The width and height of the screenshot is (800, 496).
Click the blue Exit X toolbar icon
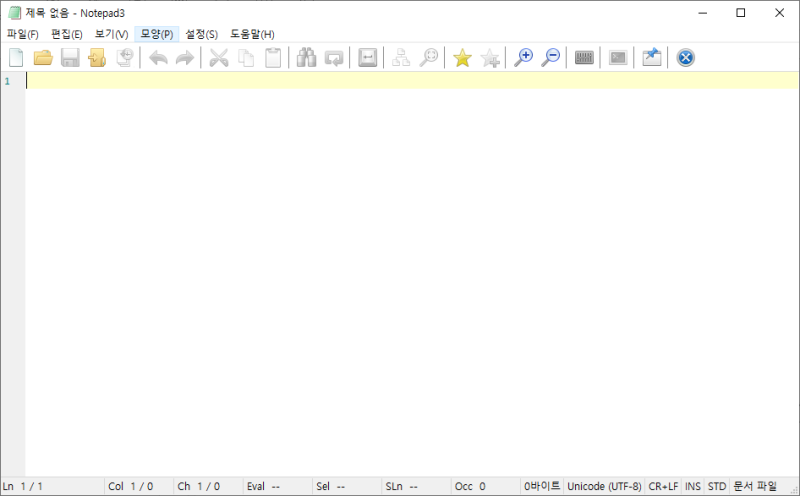[685, 58]
